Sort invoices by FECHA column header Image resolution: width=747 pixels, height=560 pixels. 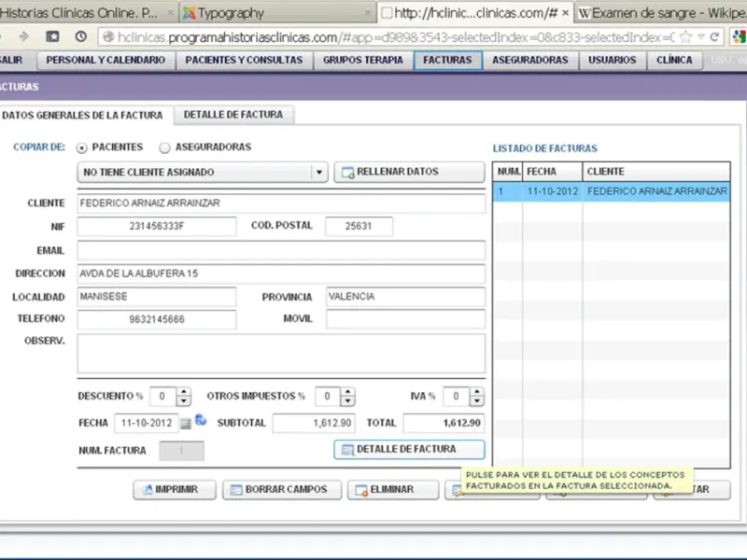(x=552, y=172)
